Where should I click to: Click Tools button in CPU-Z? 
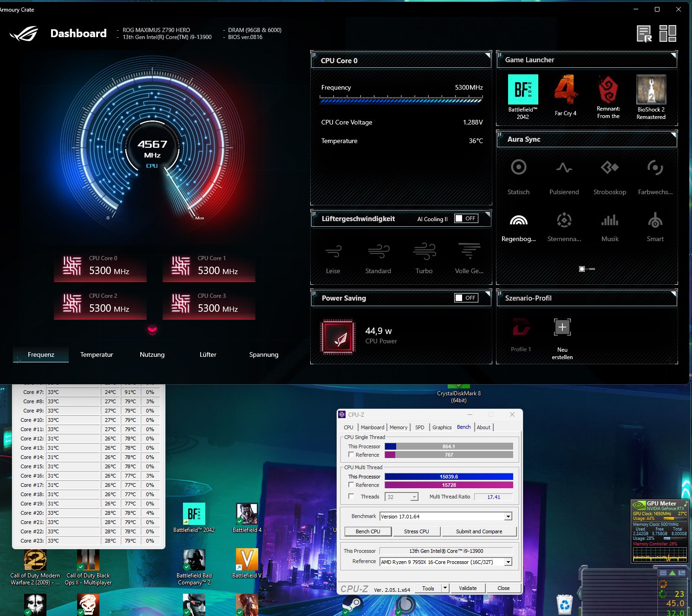tap(428, 588)
